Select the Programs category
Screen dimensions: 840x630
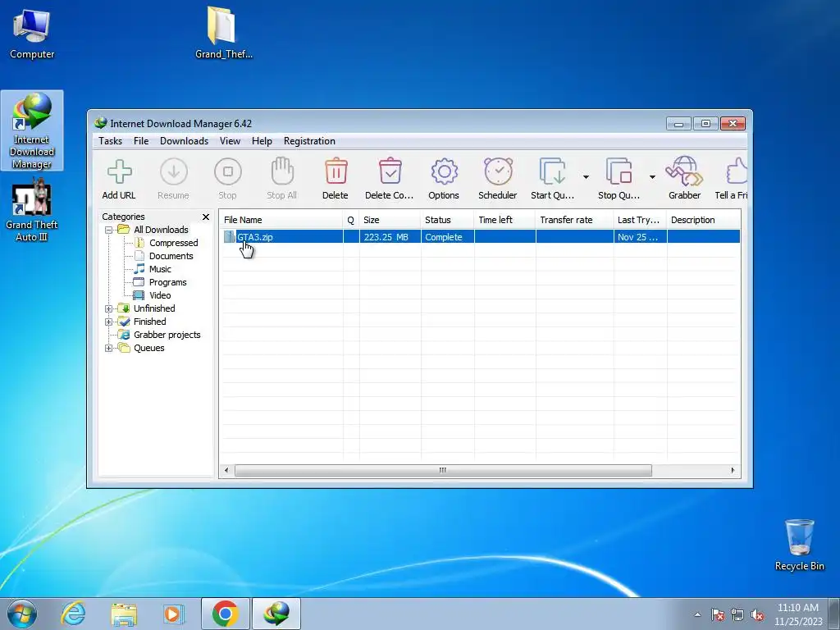[x=167, y=282]
